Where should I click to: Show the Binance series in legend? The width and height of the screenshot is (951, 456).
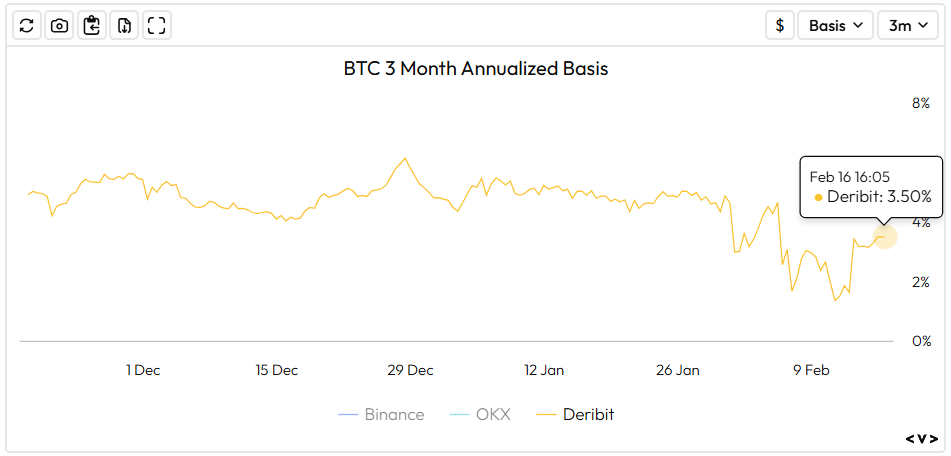[x=381, y=414]
